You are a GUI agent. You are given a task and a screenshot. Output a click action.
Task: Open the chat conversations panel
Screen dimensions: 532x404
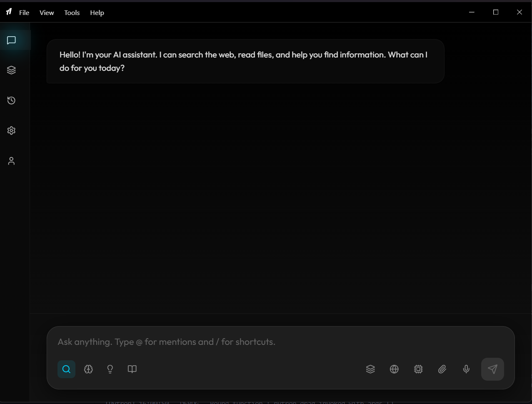click(11, 40)
